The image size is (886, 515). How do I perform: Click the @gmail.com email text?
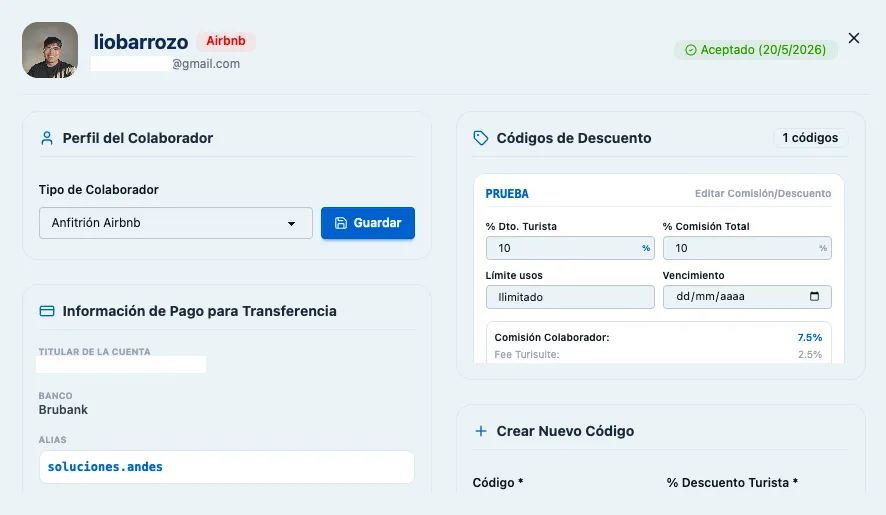pos(206,64)
